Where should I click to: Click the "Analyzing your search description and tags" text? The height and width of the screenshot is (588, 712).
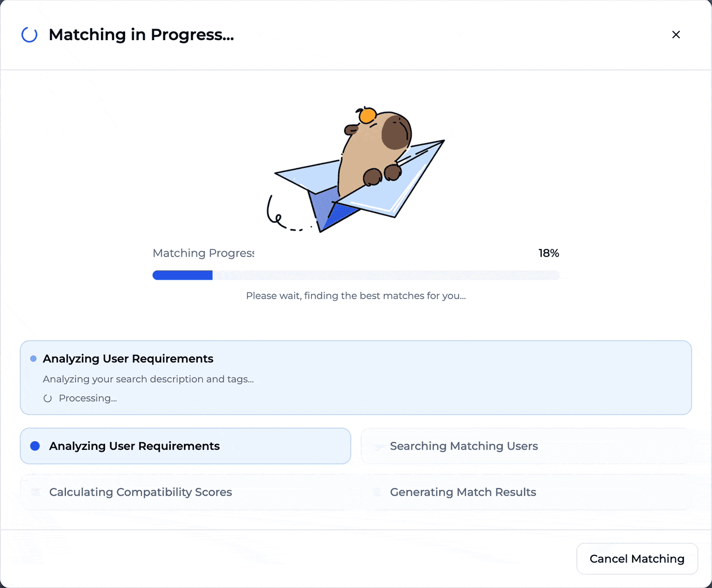point(148,379)
